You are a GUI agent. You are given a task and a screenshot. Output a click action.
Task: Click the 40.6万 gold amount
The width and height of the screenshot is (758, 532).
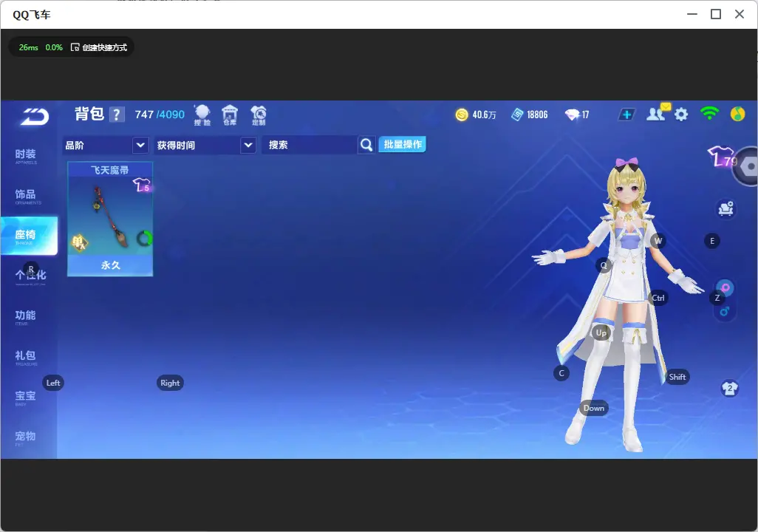point(484,115)
